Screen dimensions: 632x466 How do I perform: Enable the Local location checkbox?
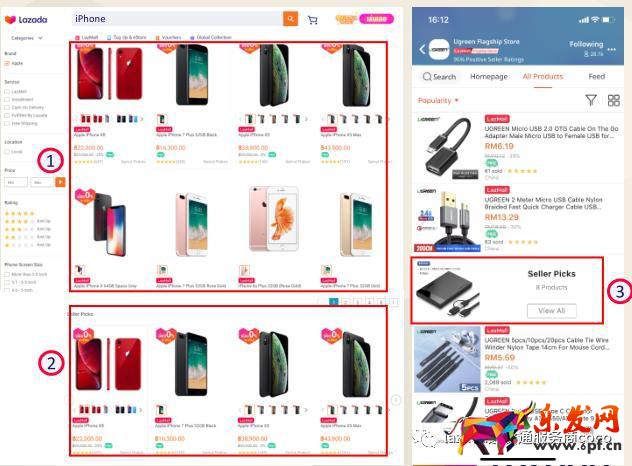coord(7,152)
